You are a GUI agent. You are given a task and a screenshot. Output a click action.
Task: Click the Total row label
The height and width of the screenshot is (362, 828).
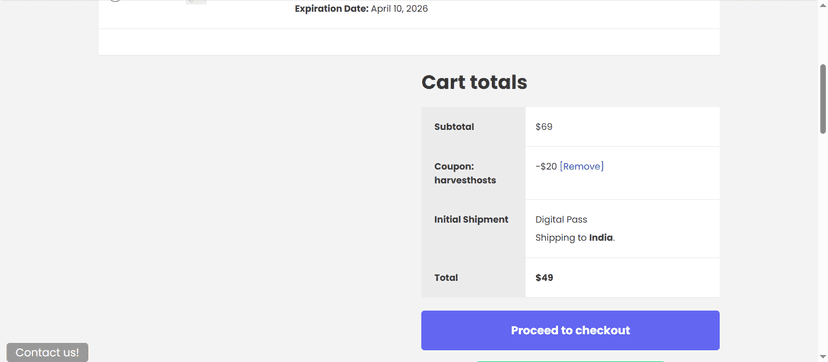[446, 278]
